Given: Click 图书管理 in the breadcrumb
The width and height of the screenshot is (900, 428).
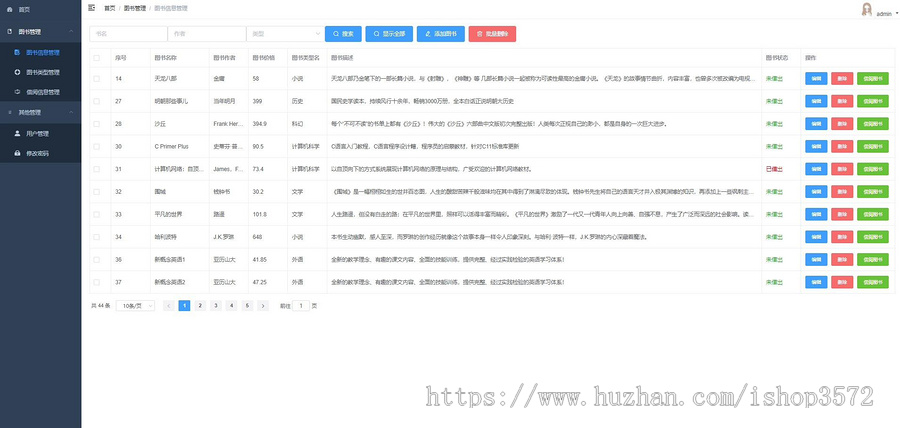Looking at the screenshot, I should (x=135, y=9).
